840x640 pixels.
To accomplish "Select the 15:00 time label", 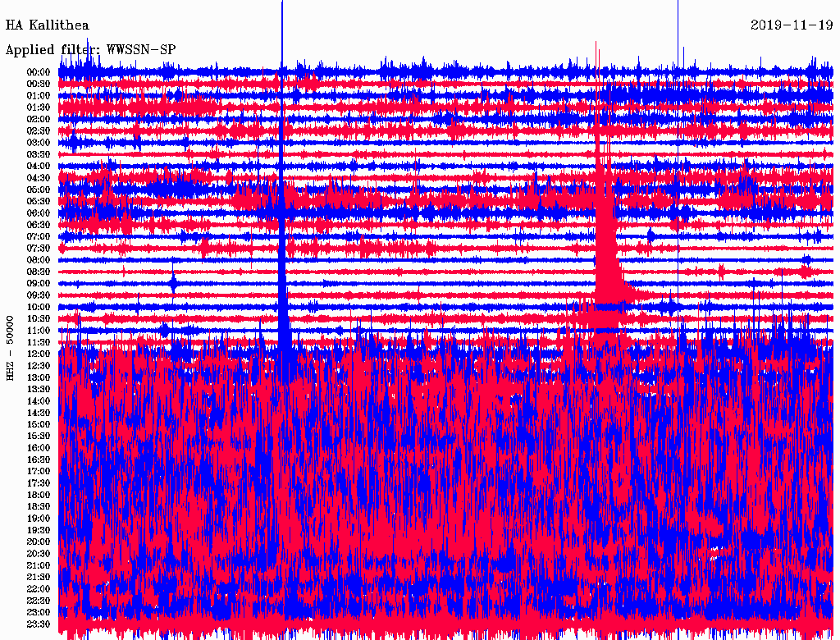I will pyautogui.click(x=39, y=424).
